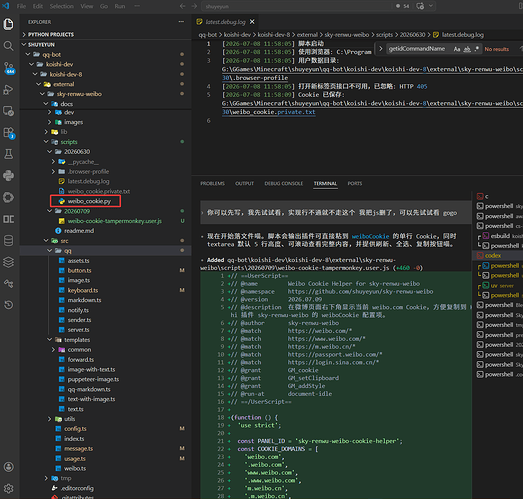Toggle Match Case in find widget
The height and width of the screenshot is (499, 523).
[457, 49]
